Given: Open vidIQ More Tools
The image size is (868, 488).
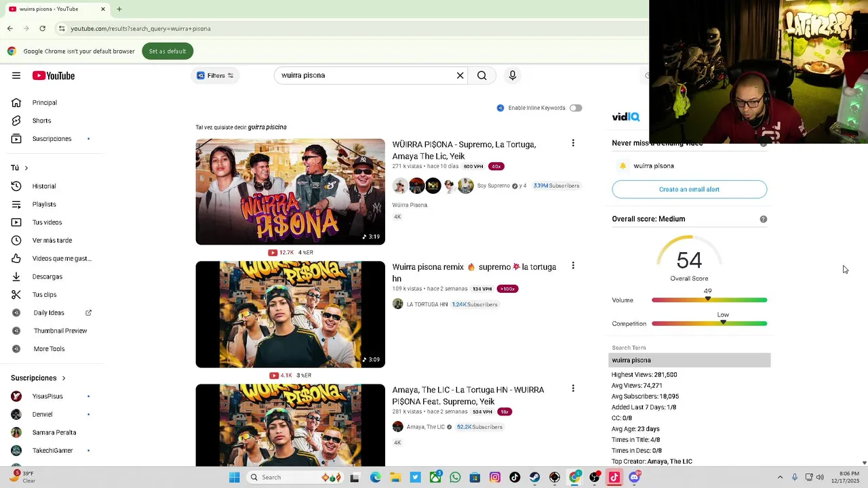Looking at the screenshot, I should tap(51, 348).
